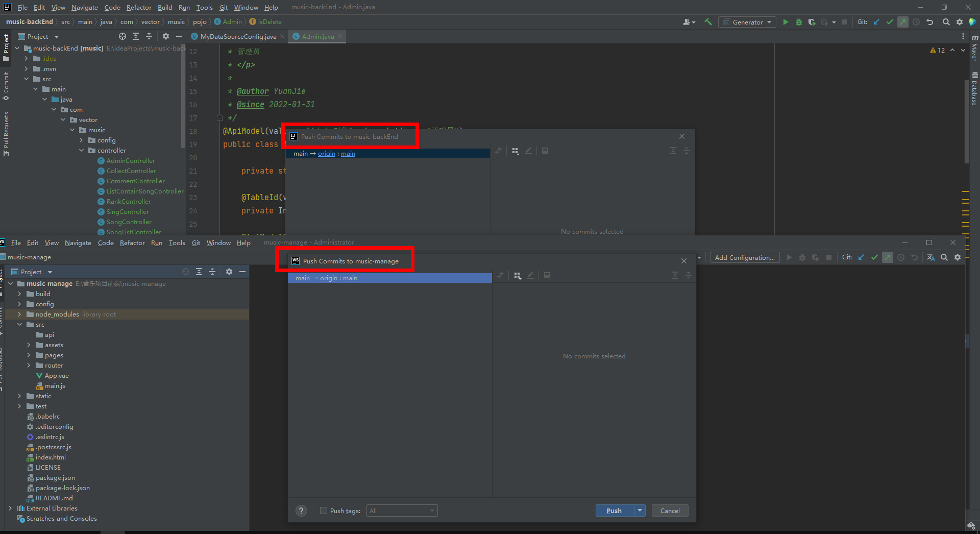The width and height of the screenshot is (980, 534).
Task: Run the Generator configuration in IntelliJ
Action: (786, 22)
